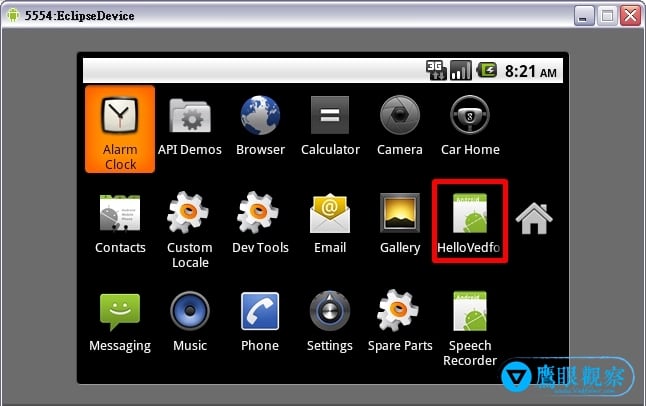Maximize the EclipseDevice emulator window
This screenshot has height=406, width=646.
(x=607, y=16)
